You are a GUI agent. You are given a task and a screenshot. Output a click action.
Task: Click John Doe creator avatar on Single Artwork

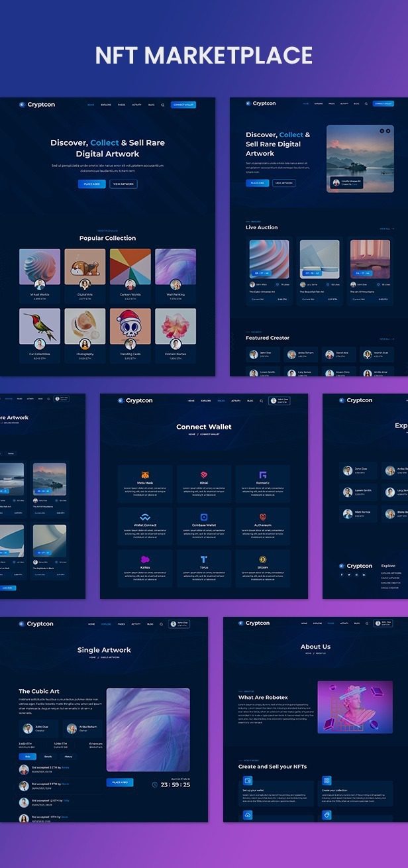click(28, 728)
